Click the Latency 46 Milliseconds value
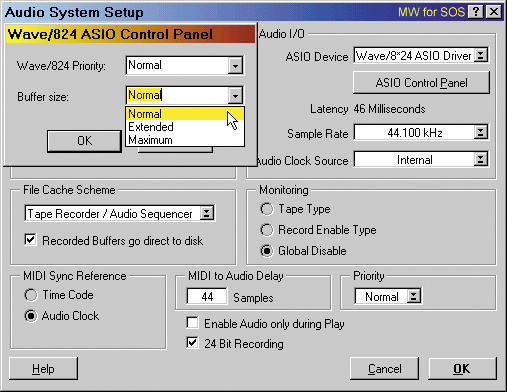Viewport: 507px width, 392px height. tap(389, 109)
